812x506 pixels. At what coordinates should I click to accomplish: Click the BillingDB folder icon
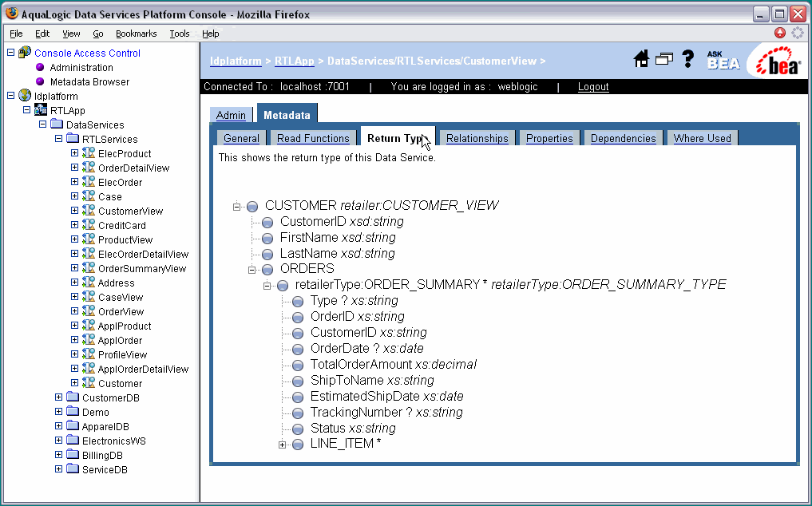(73, 455)
